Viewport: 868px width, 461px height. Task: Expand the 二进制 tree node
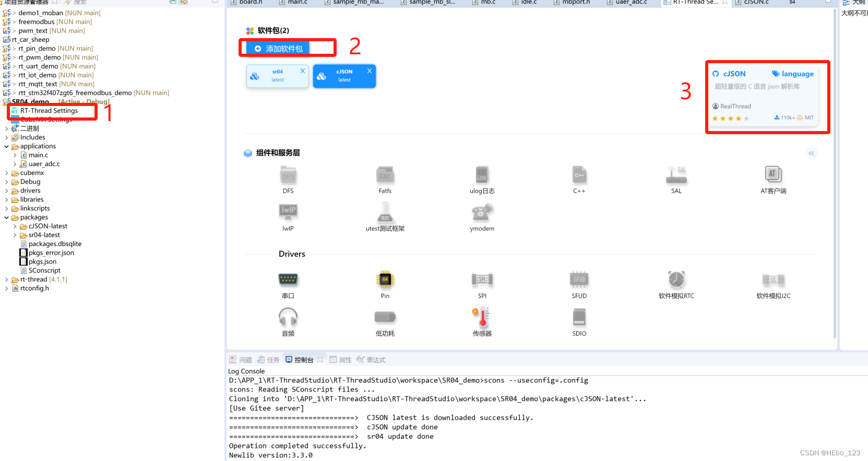pos(6,128)
